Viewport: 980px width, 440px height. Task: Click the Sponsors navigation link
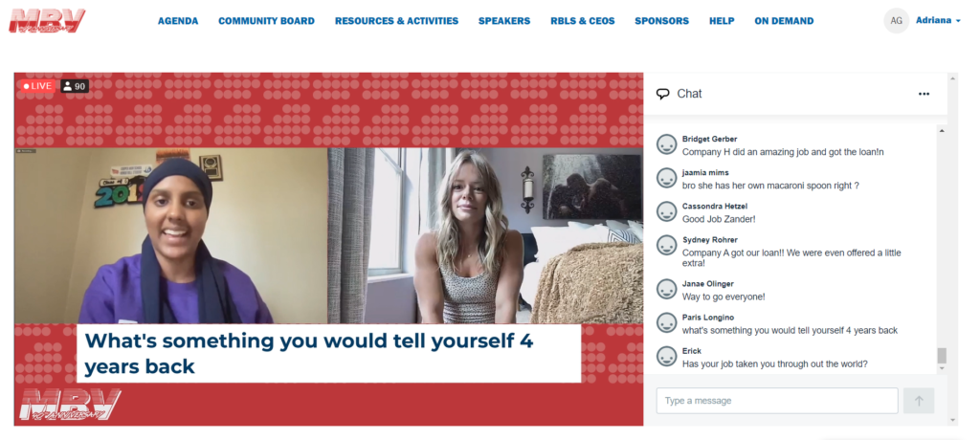[662, 21]
